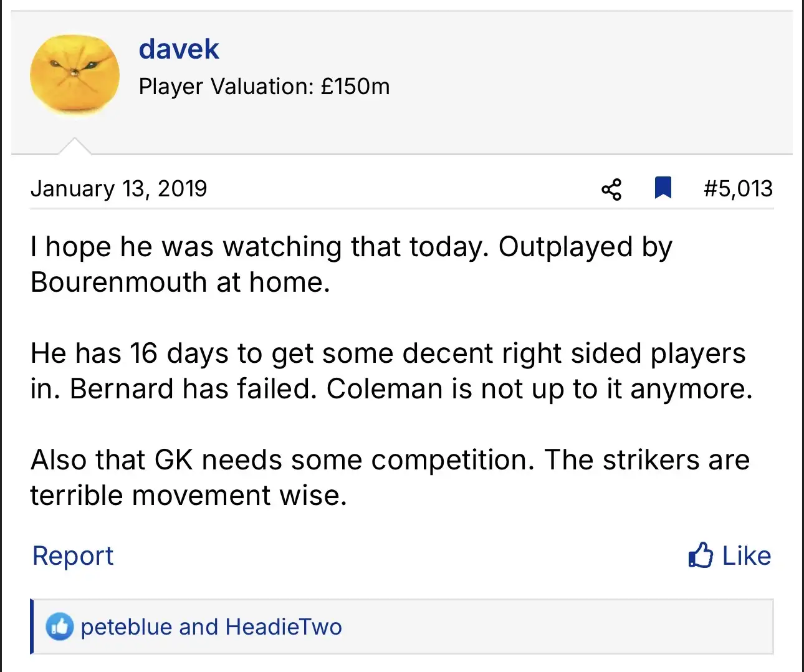Image resolution: width=804 pixels, height=672 pixels.
Task: Click the user header panel background
Action: point(402,82)
